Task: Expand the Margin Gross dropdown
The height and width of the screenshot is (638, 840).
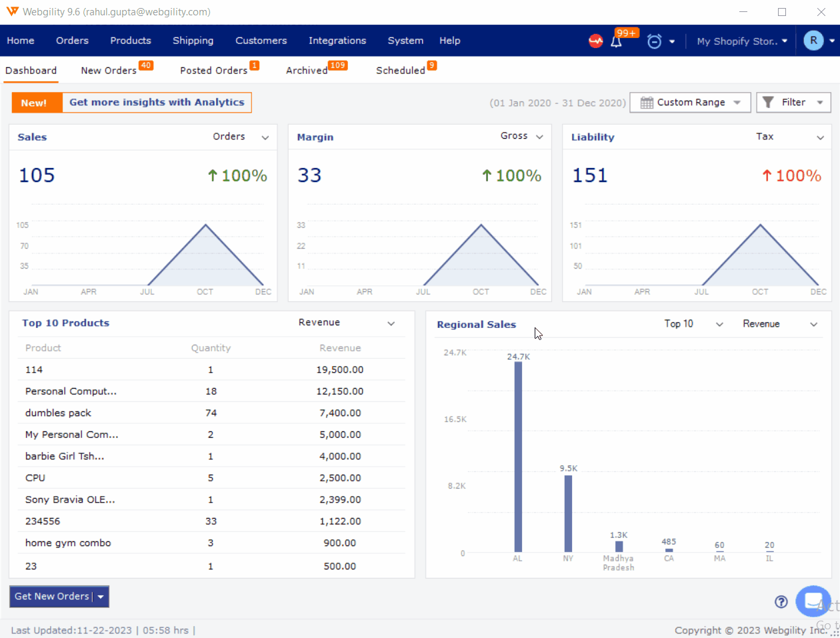Action: [521, 137]
